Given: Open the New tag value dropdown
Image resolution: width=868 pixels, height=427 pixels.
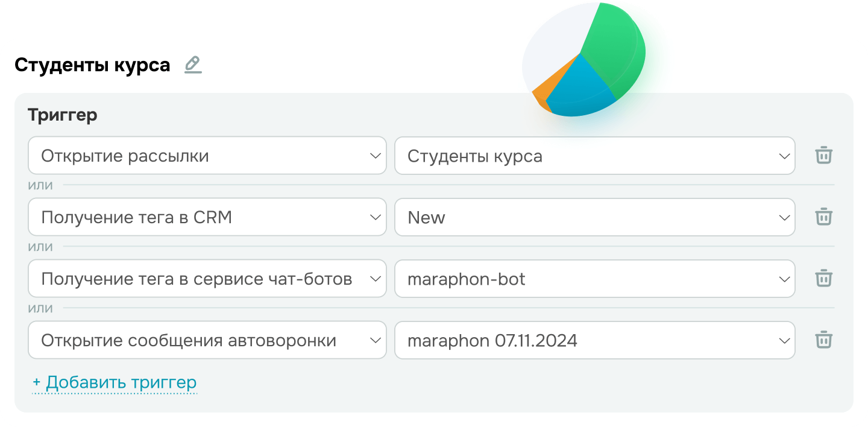Looking at the screenshot, I should 595,217.
